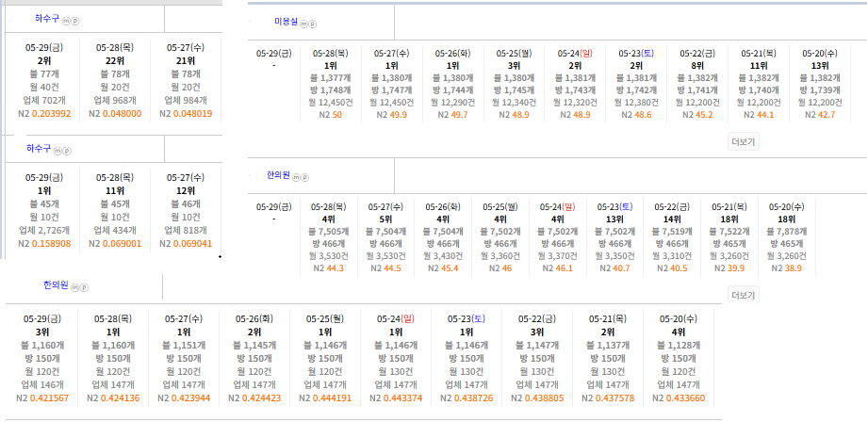The image size is (868, 422).
Task: Click the 월 12,290건 cell
Action: point(453,103)
